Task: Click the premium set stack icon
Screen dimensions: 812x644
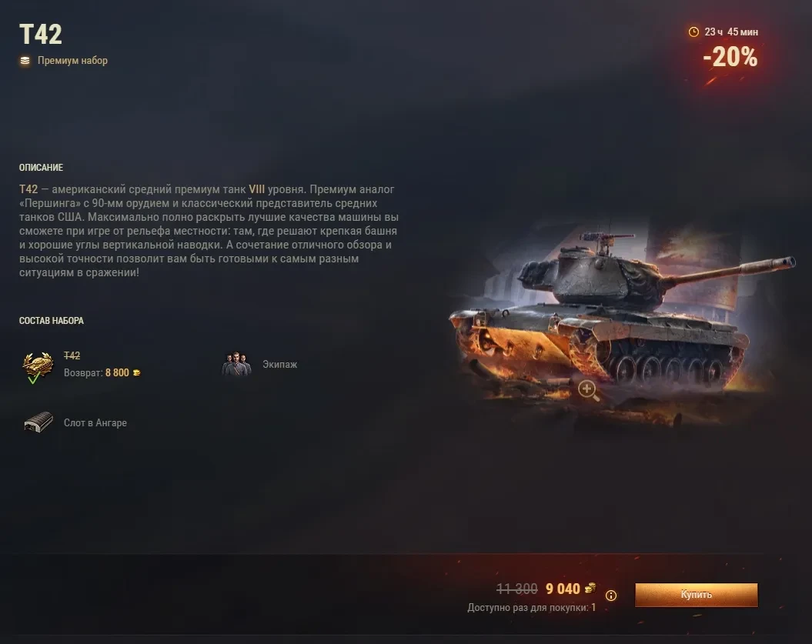Action: 25,61
